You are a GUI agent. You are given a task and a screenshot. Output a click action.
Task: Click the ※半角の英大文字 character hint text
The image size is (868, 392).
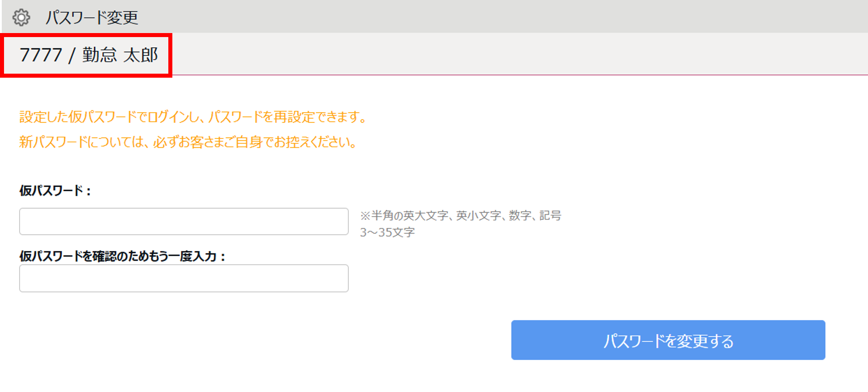click(460, 216)
